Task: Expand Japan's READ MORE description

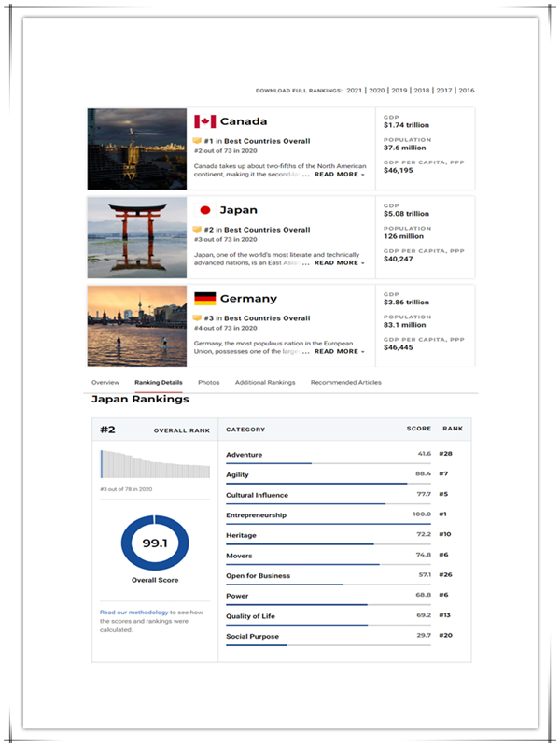Action: pos(339,263)
